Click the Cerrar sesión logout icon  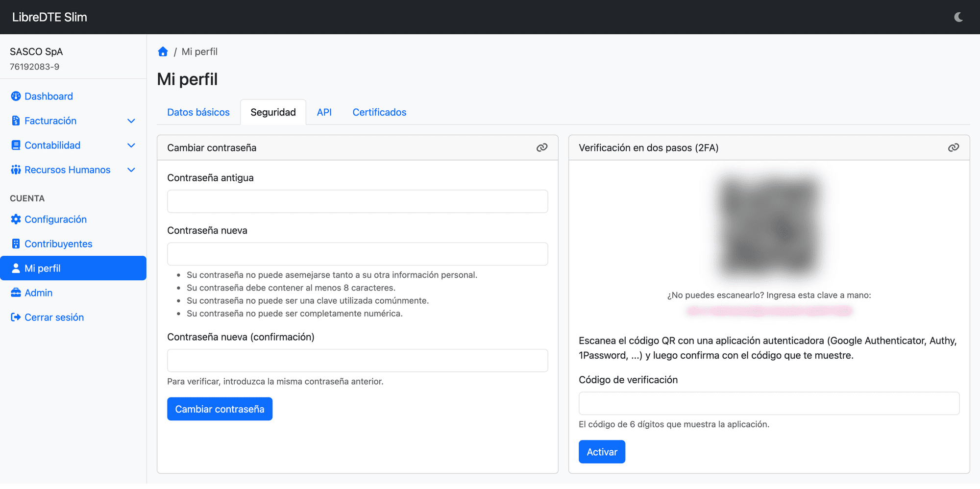tap(16, 317)
